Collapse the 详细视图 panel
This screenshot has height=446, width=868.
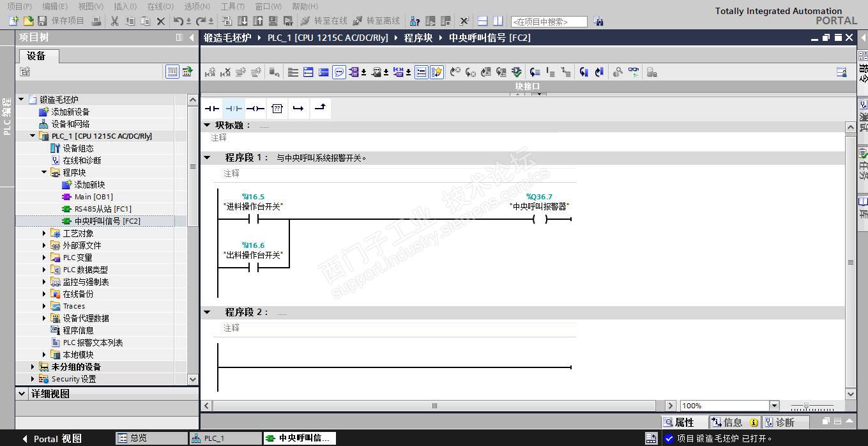22,394
